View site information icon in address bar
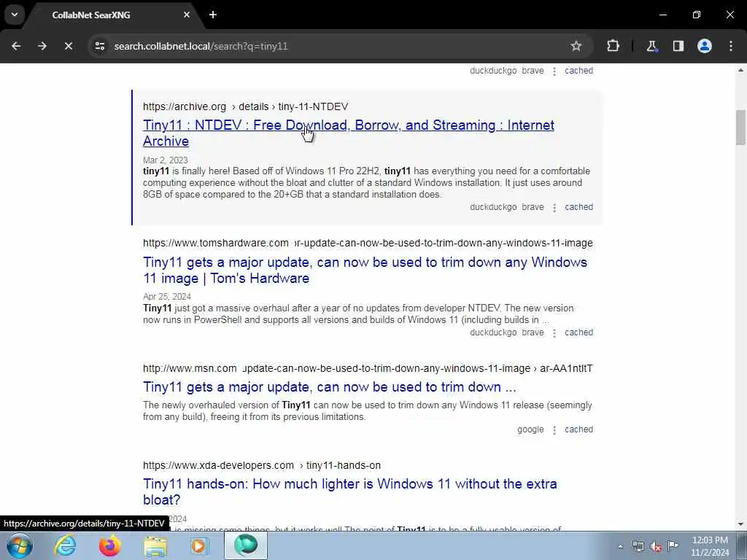This screenshot has width=747, height=560. tap(100, 46)
